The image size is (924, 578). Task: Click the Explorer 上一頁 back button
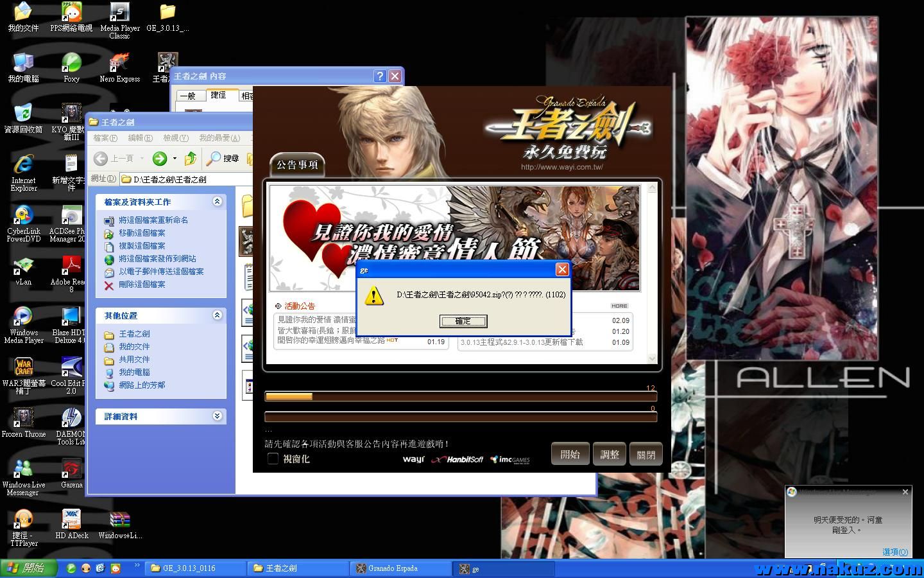[115, 158]
